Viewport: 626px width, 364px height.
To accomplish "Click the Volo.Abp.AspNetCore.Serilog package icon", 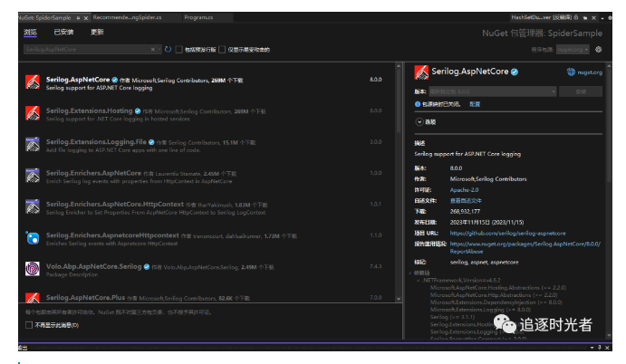I will pos(33,269).
